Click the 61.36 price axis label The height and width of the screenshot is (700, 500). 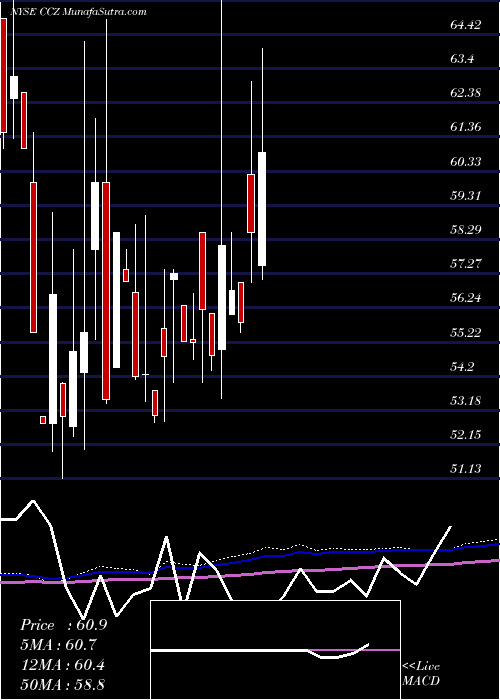click(x=466, y=127)
